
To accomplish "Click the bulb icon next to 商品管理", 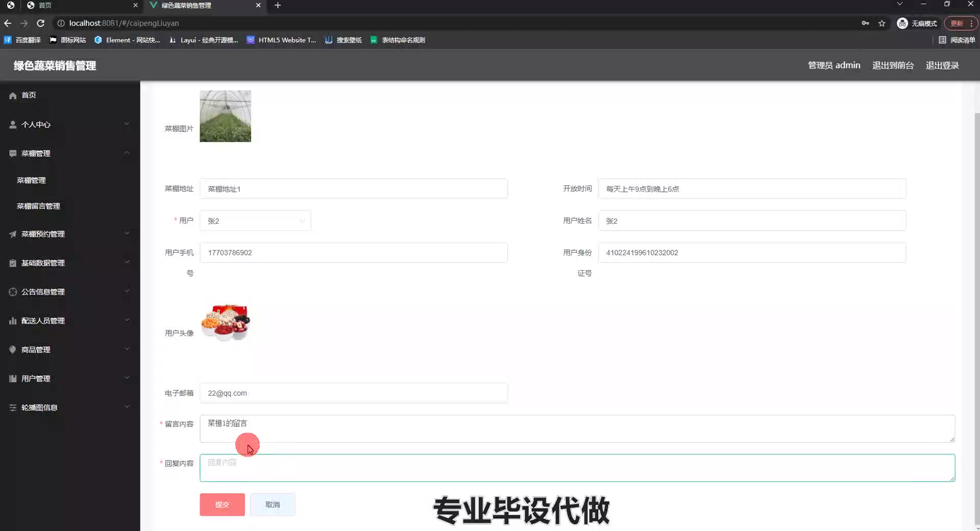I will 13,350.
